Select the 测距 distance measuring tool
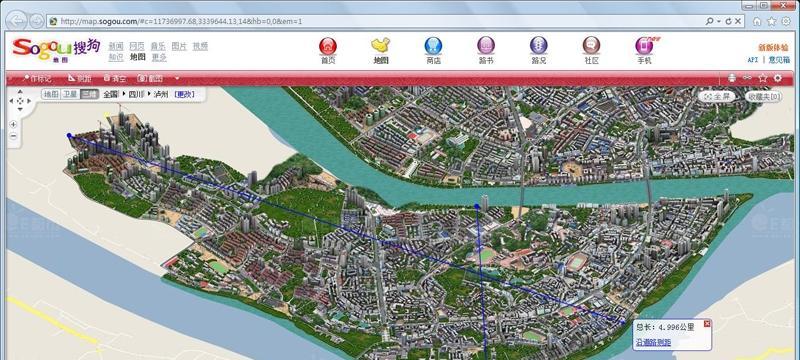Viewport: 800px width, 360px height. click(x=80, y=79)
